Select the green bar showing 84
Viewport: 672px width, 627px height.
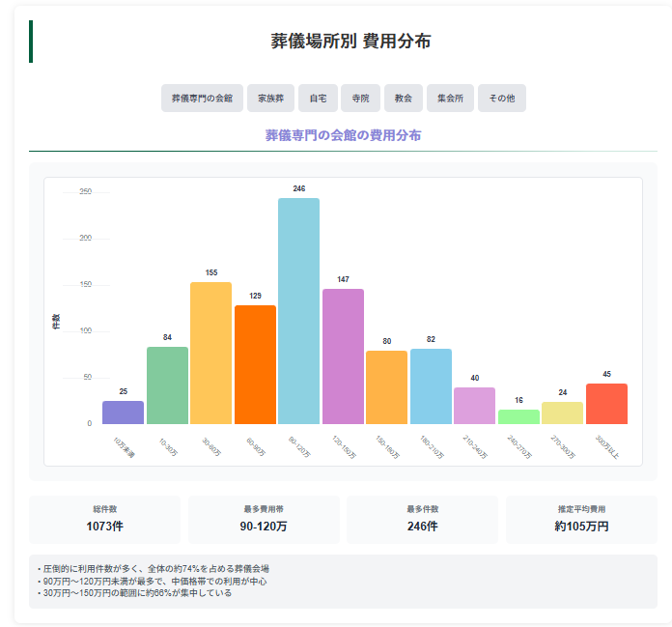167,385
